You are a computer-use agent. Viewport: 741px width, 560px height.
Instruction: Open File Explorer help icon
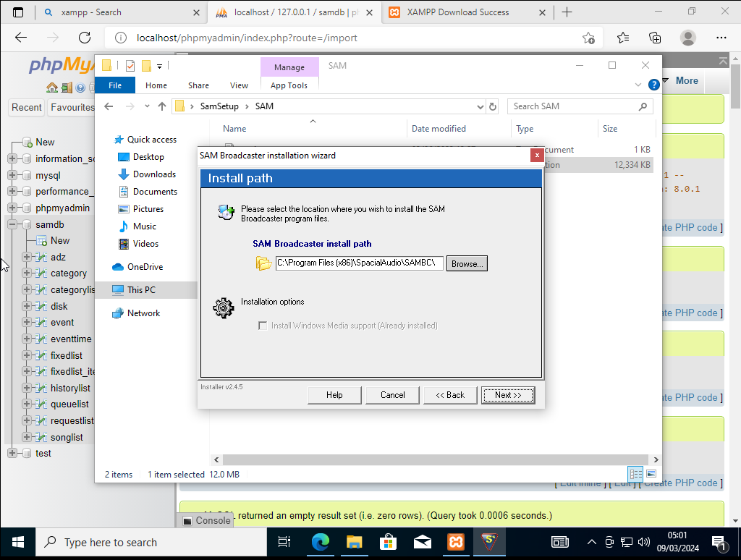point(653,85)
